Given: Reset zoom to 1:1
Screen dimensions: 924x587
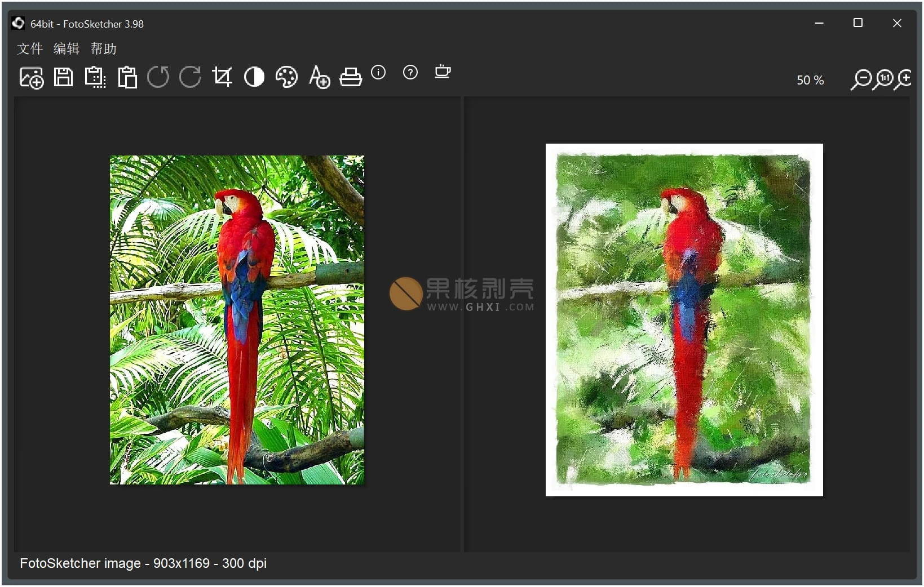Looking at the screenshot, I should click(882, 79).
